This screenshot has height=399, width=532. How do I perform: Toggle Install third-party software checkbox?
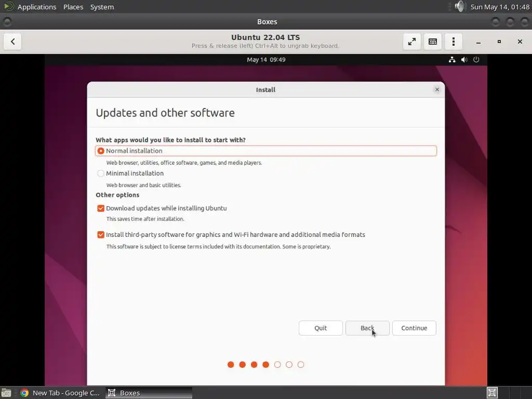click(101, 235)
